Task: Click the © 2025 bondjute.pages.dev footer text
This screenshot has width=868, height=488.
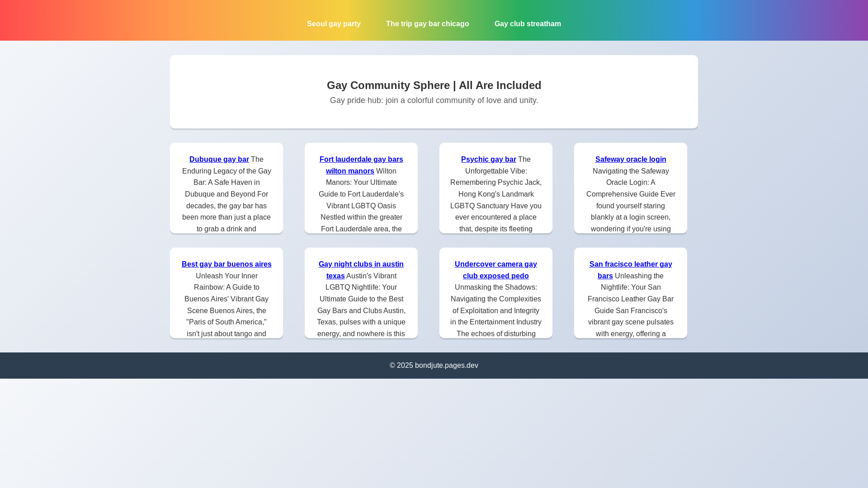Action: coord(434,366)
